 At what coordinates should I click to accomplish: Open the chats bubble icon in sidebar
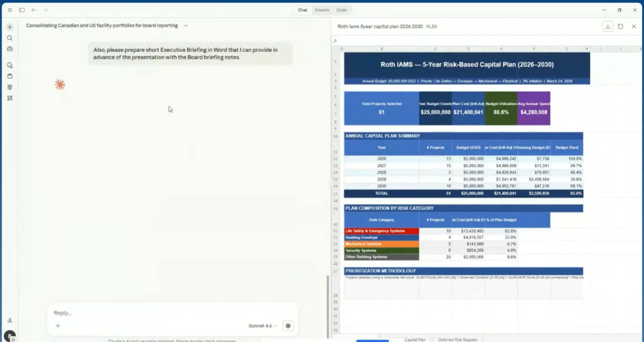coord(10,65)
